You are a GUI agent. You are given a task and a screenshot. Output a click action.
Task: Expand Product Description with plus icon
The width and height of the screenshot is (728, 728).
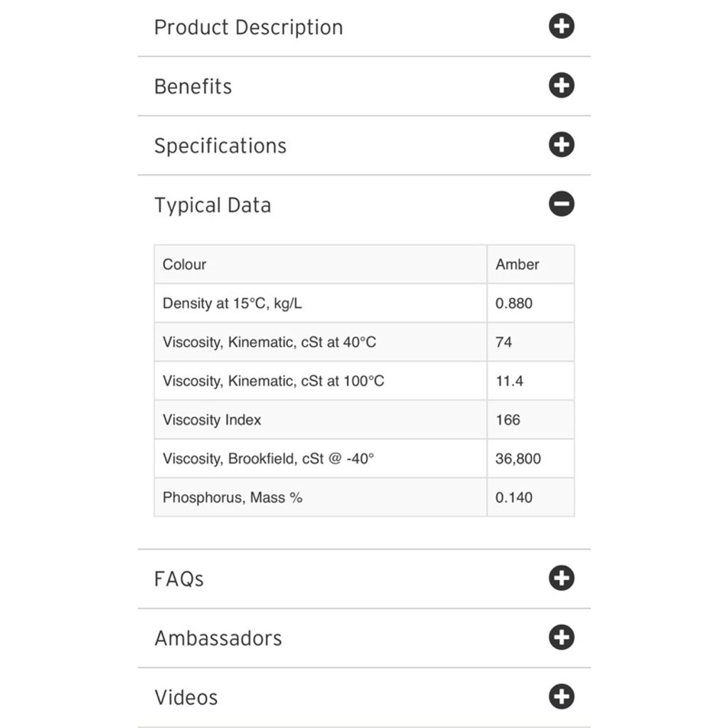pyautogui.click(x=562, y=26)
